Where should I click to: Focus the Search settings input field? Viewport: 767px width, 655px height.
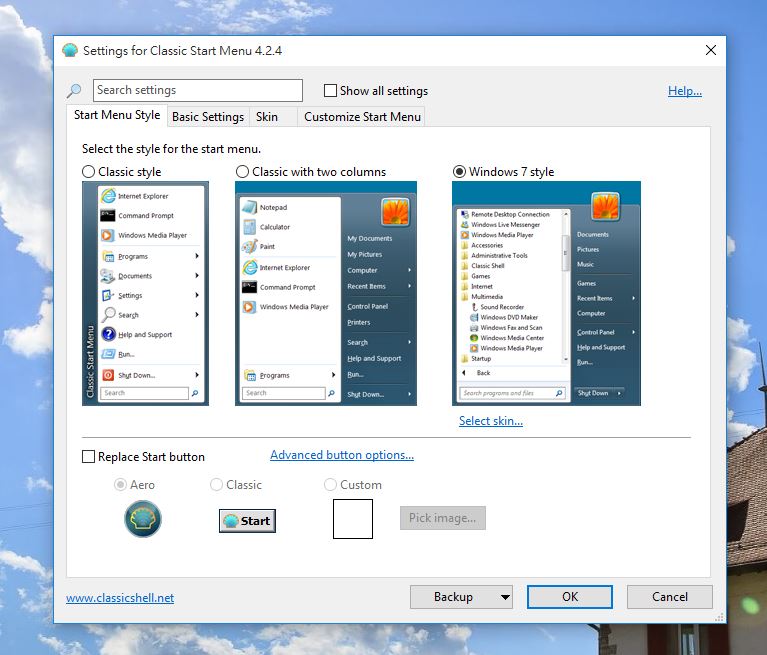click(198, 90)
